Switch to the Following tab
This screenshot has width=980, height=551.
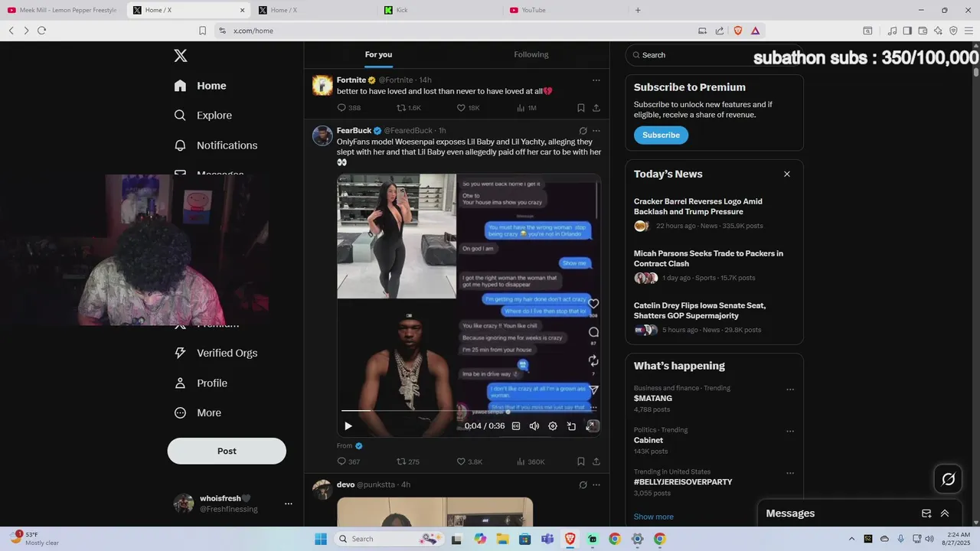pyautogui.click(x=531, y=54)
